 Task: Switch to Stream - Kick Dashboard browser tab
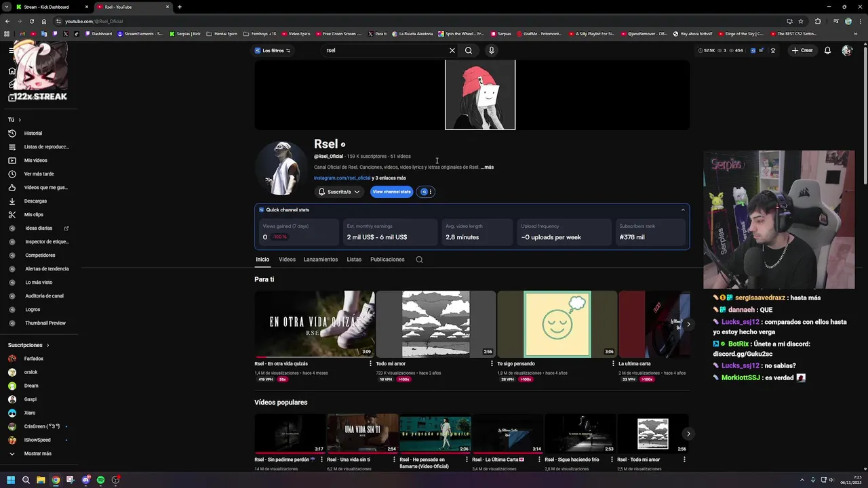(51, 7)
